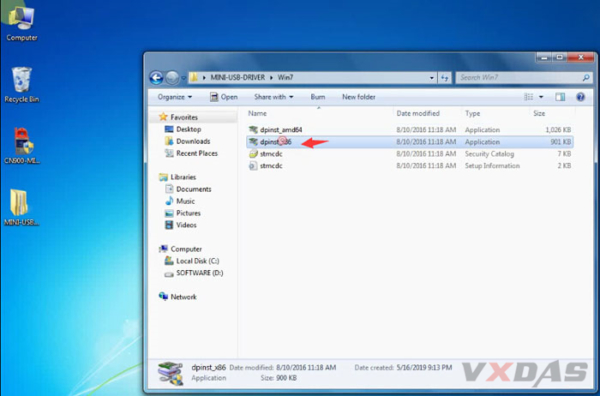The width and height of the screenshot is (600, 396).
Task: Select Libraries in the navigation pane
Action: [183, 177]
